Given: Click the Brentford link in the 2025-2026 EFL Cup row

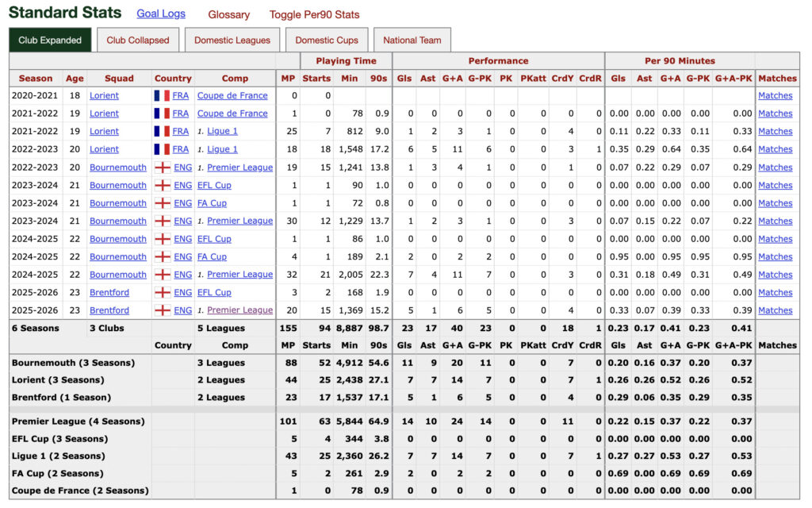Looking at the screenshot, I should coord(109,292).
